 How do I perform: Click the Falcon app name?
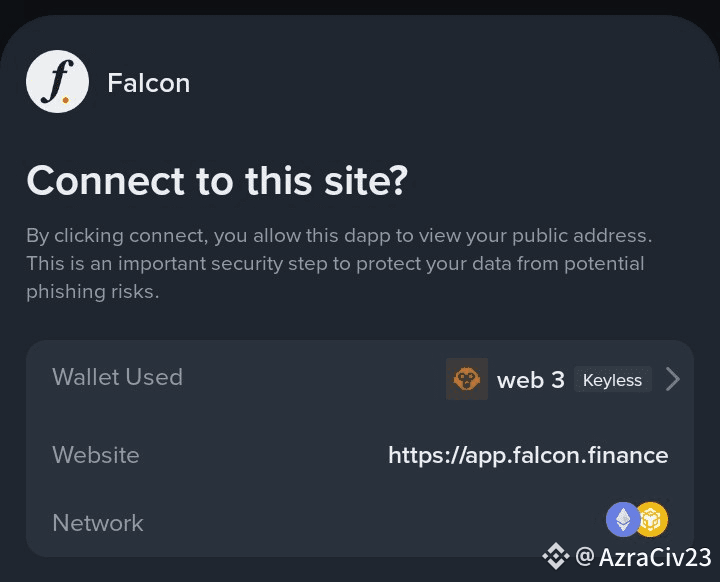(x=148, y=83)
